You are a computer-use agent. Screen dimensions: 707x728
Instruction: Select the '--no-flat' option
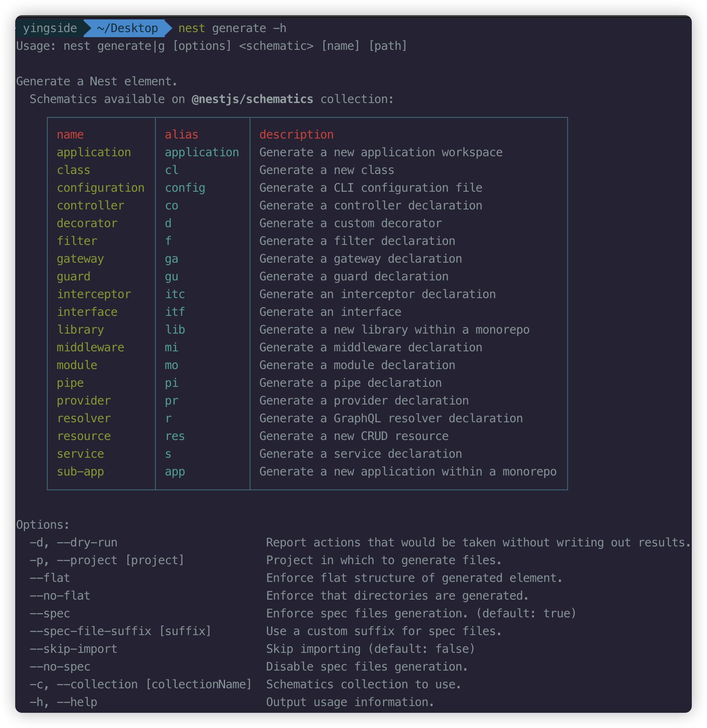click(x=60, y=596)
